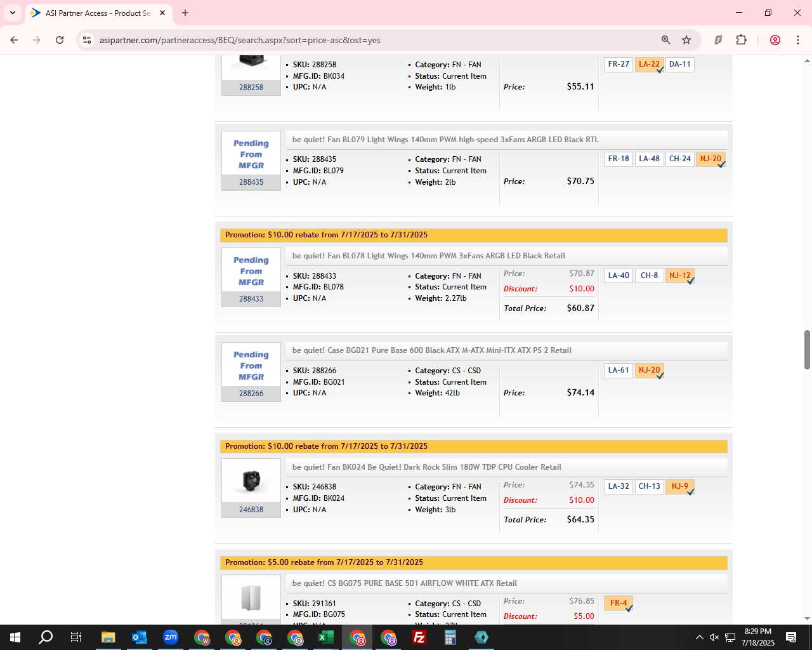The image size is (812, 650).
Task: Click the page vertical scrollbar thumb
Action: (x=807, y=349)
